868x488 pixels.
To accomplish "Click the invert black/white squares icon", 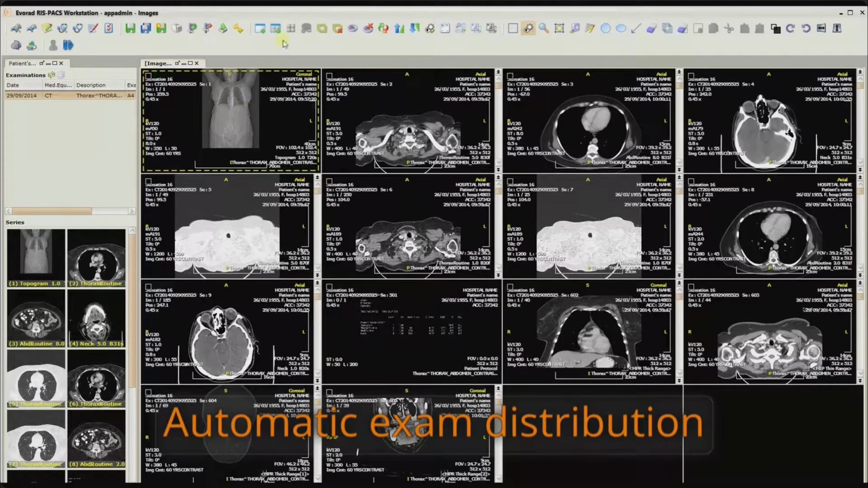I will tap(775, 28).
